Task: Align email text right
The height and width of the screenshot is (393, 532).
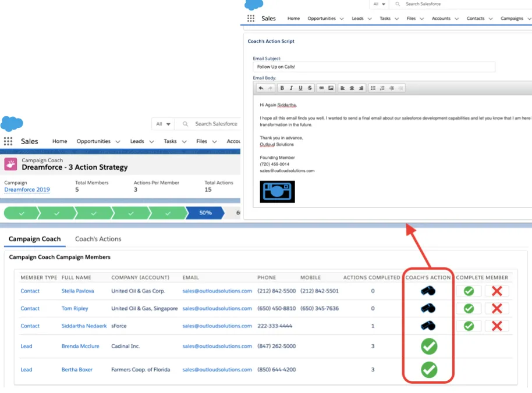Action: [361, 88]
